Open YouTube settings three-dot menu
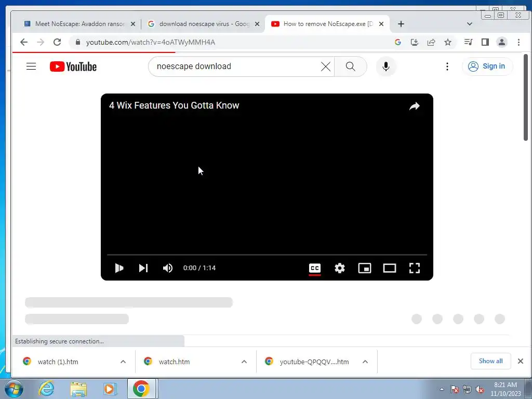The image size is (532, 399). 447,66
